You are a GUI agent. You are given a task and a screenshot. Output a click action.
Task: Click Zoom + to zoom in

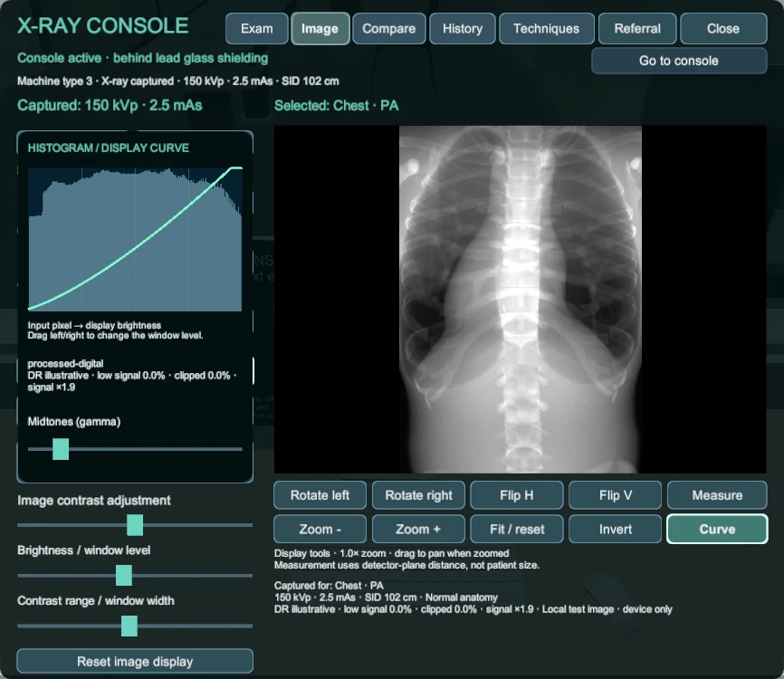(x=418, y=529)
